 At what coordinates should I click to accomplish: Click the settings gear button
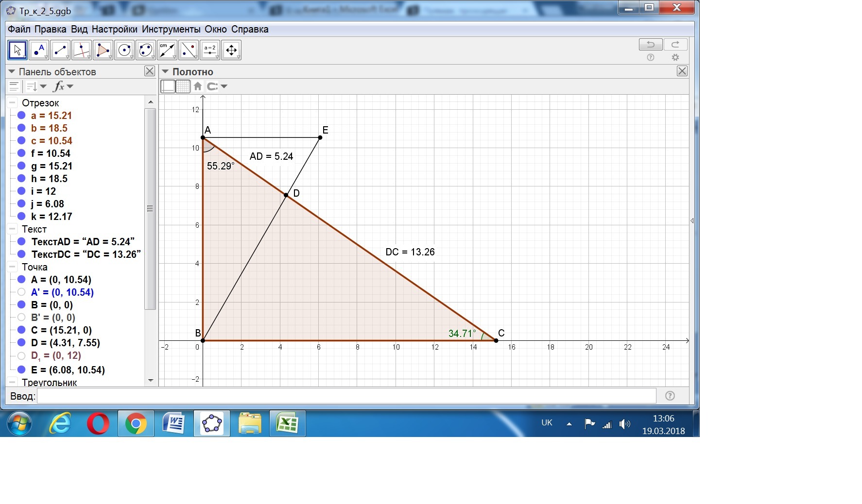click(x=675, y=57)
